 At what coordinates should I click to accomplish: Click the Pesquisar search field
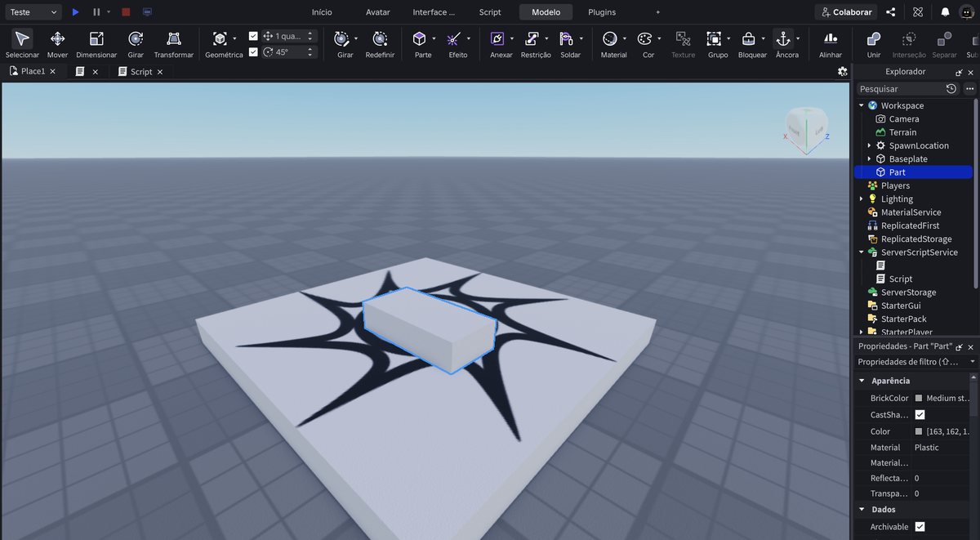pyautogui.click(x=900, y=88)
